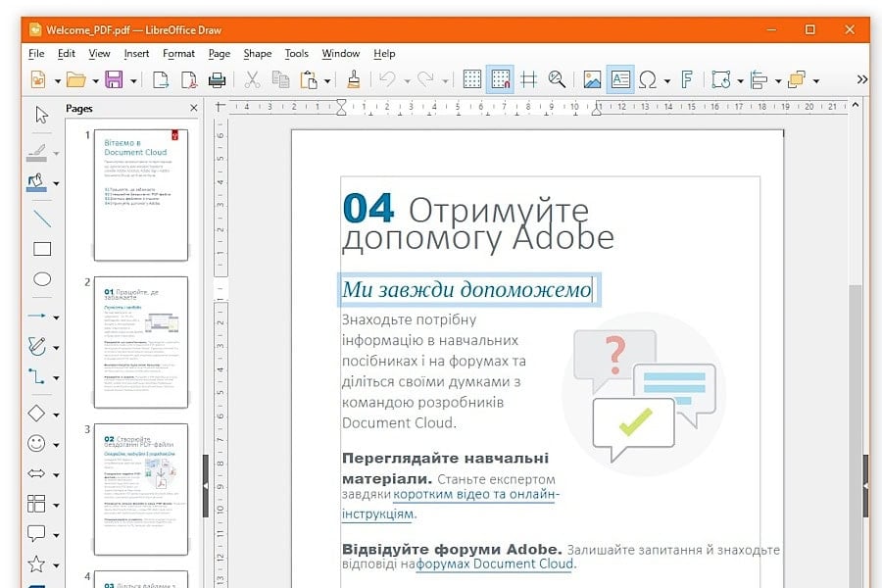Click the Copy icon
882x588 pixels.
pyautogui.click(x=280, y=80)
